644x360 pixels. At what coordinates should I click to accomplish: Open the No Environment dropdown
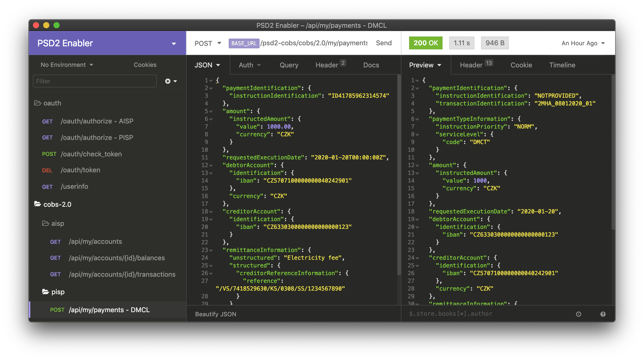[67, 65]
